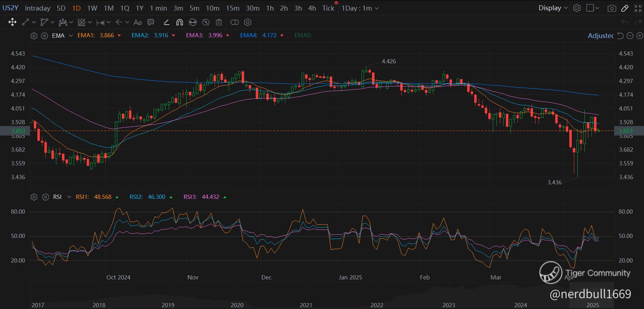
Task: Open the 1Day : 1m interval dropdown
Action: (x=360, y=8)
